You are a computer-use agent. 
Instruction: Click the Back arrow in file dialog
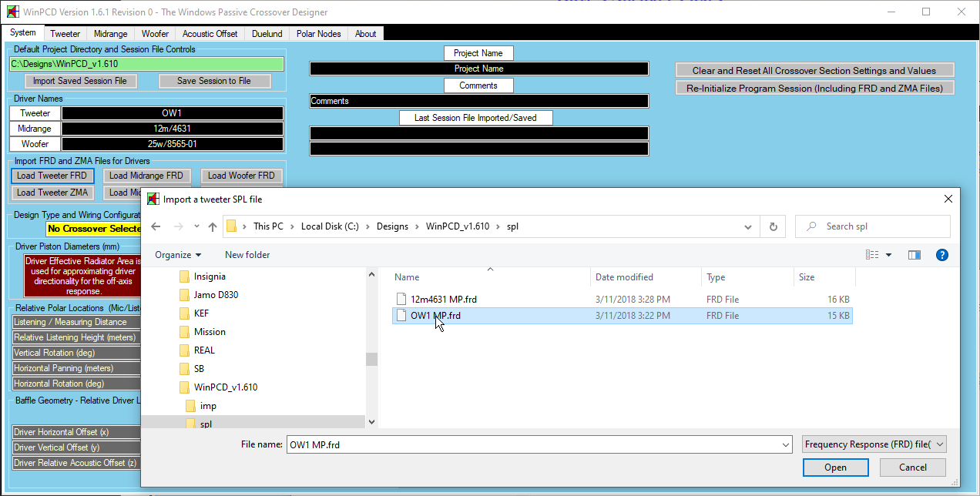pyautogui.click(x=156, y=226)
